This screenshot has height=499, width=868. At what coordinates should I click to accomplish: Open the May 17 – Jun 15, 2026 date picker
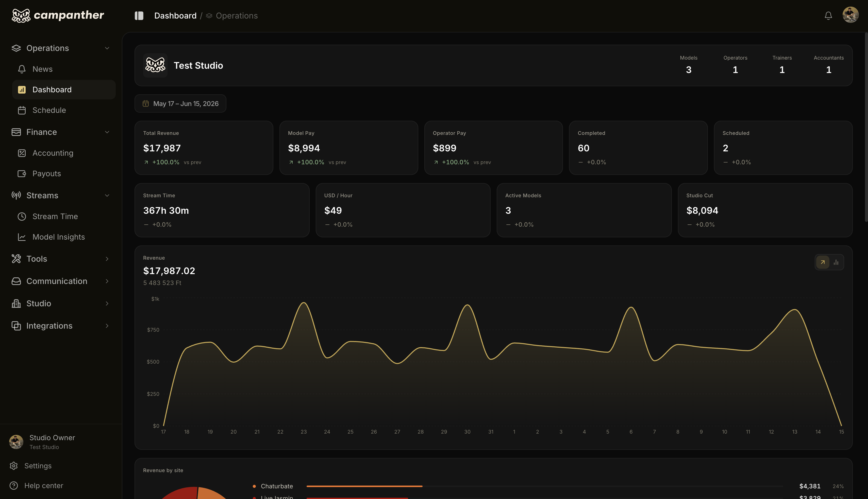click(180, 103)
